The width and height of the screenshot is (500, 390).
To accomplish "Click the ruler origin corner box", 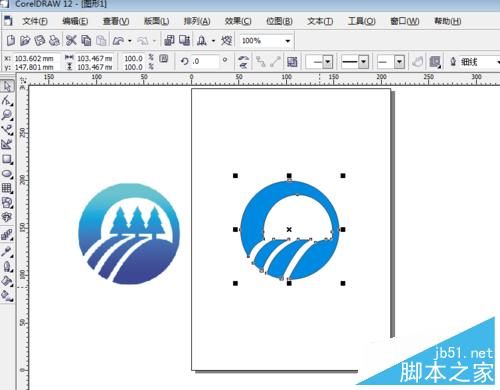I will coord(23,81).
